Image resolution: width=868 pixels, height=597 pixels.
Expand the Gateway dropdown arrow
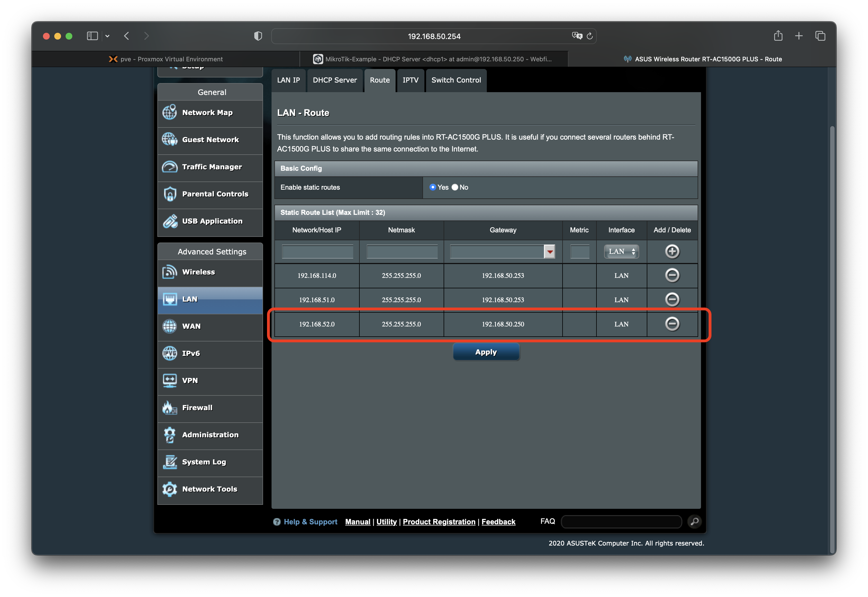pyautogui.click(x=550, y=252)
